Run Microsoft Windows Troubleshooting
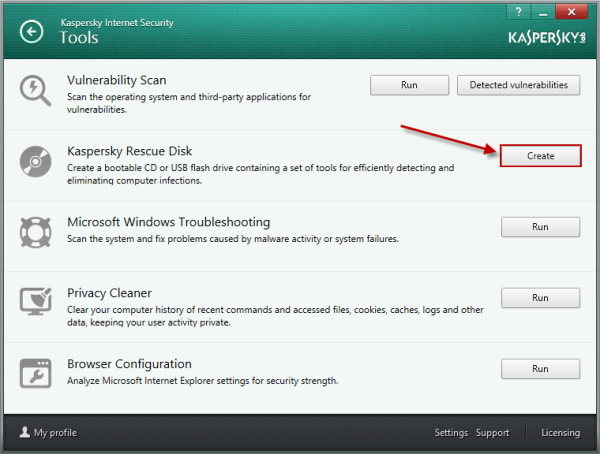Viewport: 600px width, 454px height. [540, 227]
